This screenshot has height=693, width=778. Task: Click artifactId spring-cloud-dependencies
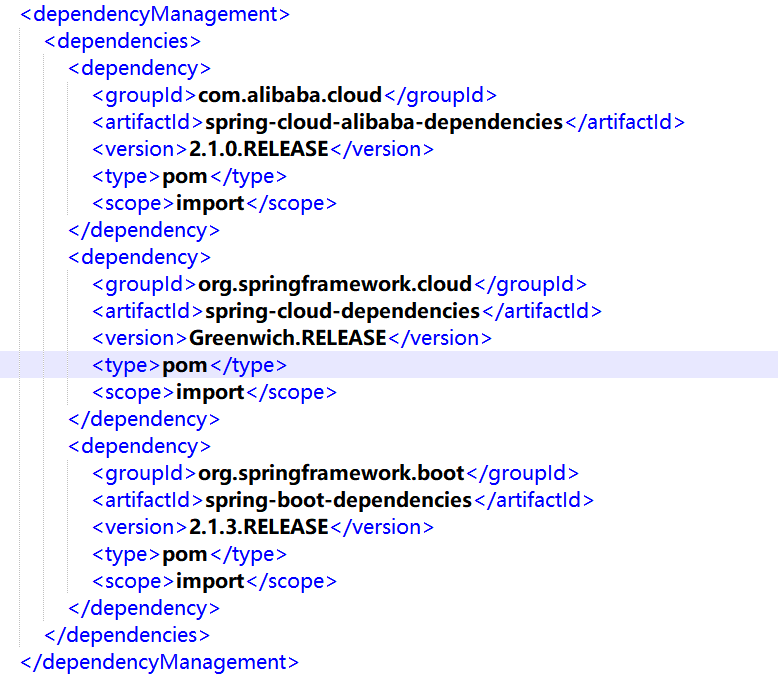click(x=342, y=311)
